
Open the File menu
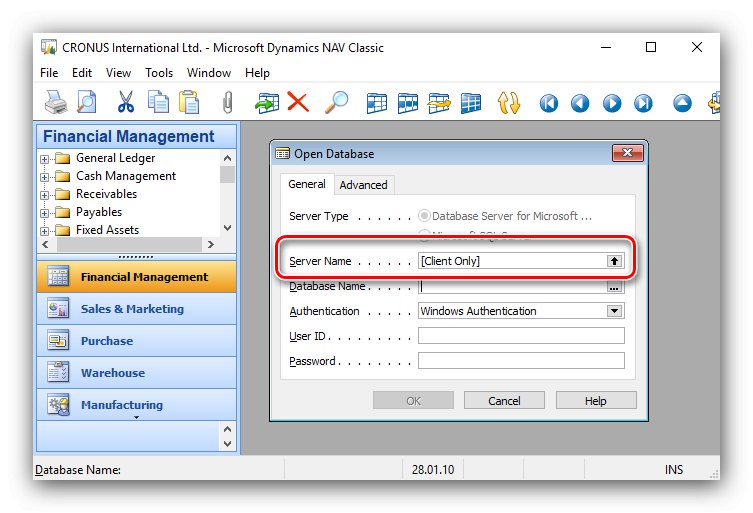coord(49,73)
